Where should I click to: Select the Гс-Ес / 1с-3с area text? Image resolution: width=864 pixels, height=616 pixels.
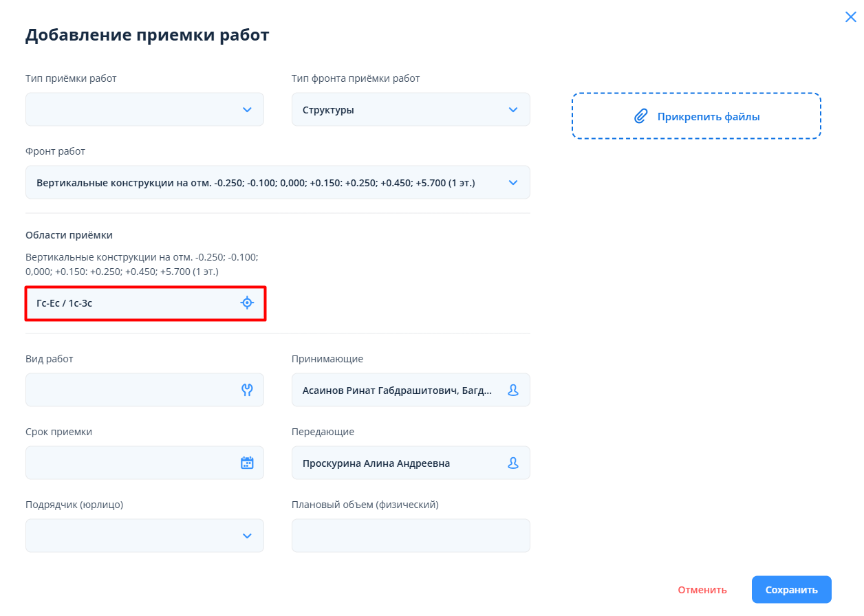pyautogui.click(x=65, y=303)
